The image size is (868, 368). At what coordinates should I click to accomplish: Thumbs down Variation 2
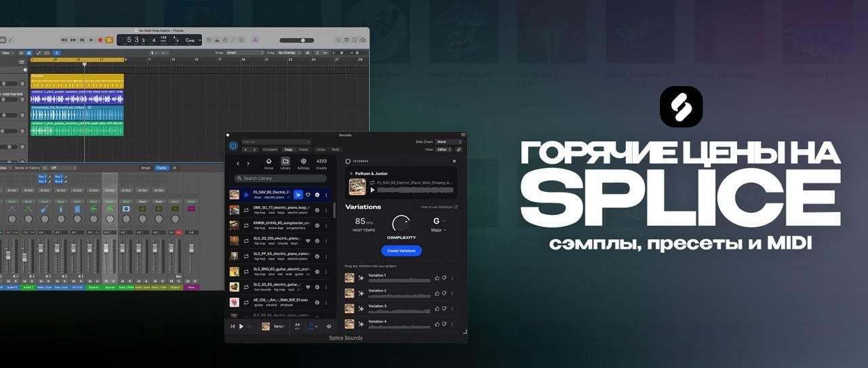[x=445, y=293]
